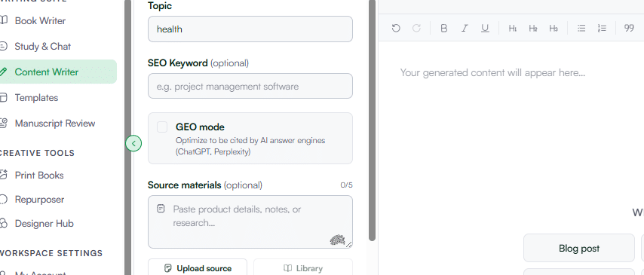Image resolution: width=644 pixels, height=275 pixels.
Task: Open the Repurposer tool
Action: coord(39,200)
